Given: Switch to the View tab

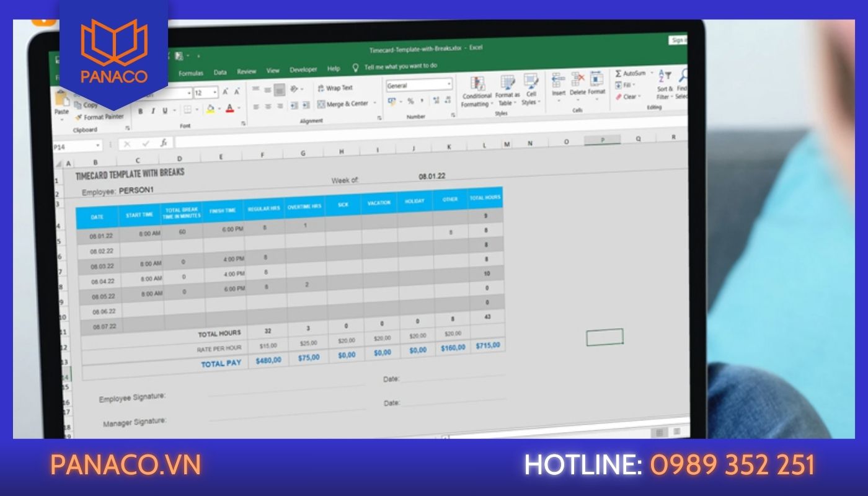Looking at the screenshot, I should click(x=273, y=71).
